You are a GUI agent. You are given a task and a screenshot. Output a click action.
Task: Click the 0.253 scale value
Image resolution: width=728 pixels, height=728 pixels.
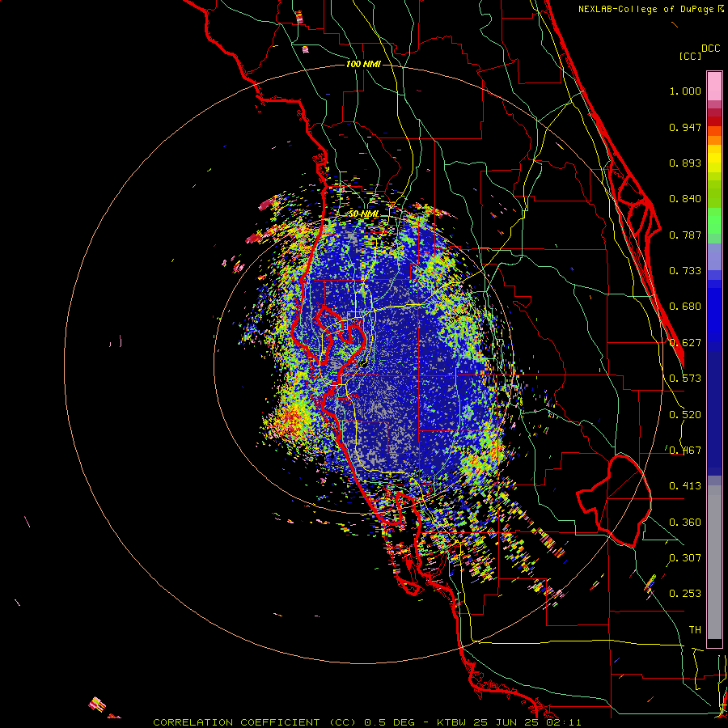coord(685,594)
